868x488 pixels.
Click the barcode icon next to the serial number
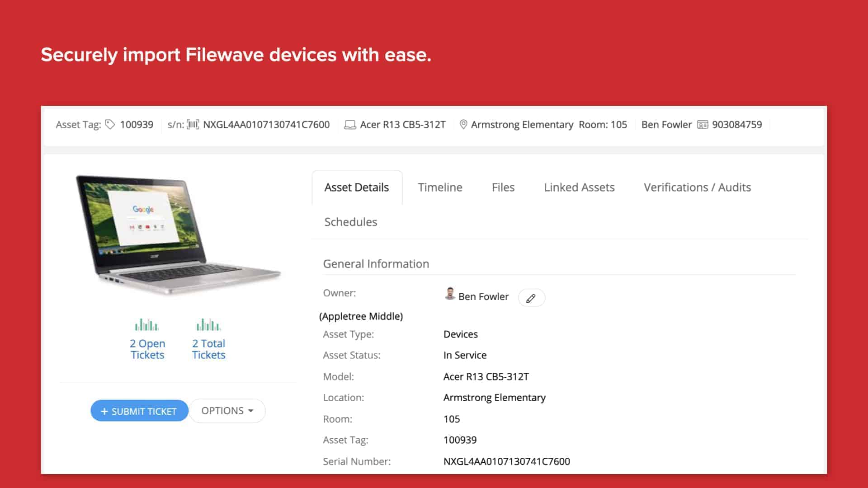194,125
